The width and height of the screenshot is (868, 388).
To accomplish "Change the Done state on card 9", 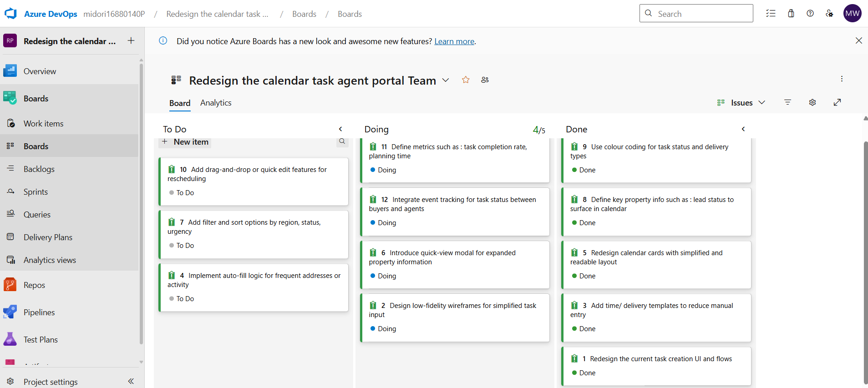I will [x=584, y=170].
